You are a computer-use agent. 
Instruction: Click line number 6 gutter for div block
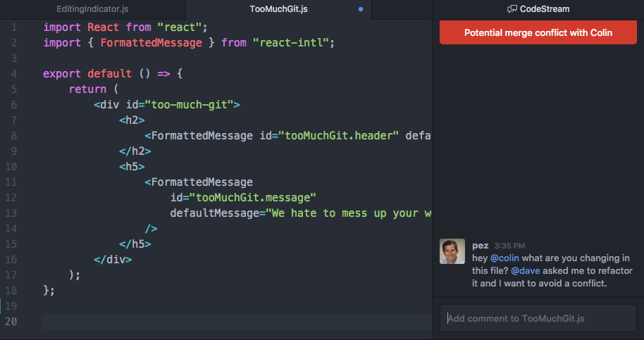click(x=14, y=105)
